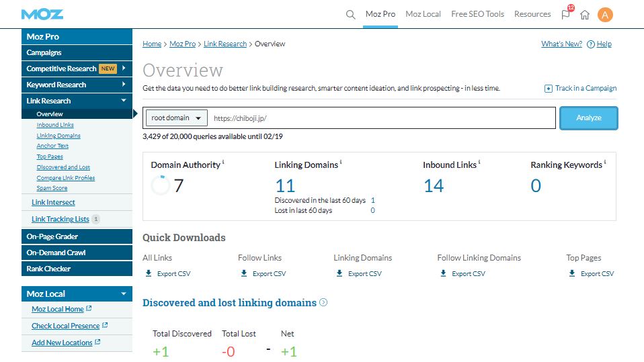The image size is (644, 362).
Task: Click the Total Discovered +1 value
Action: 161,352
